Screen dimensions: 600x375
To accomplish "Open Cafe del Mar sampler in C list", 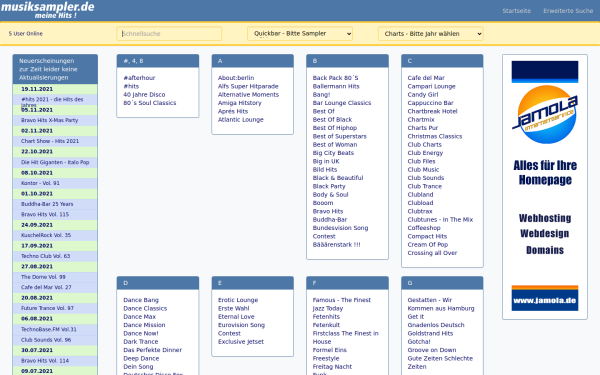I will click(x=426, y=78).
